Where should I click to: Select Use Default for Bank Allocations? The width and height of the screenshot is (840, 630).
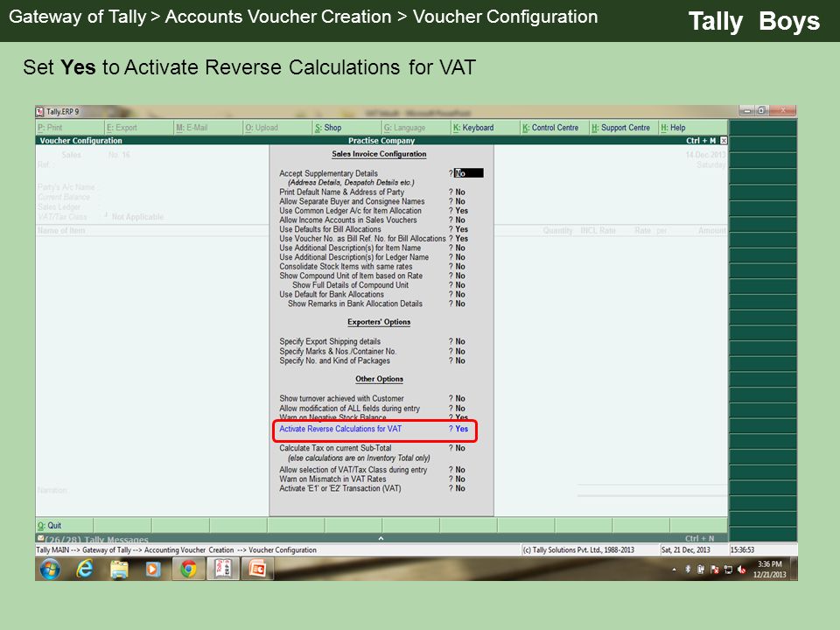click(x=332, y=294)
